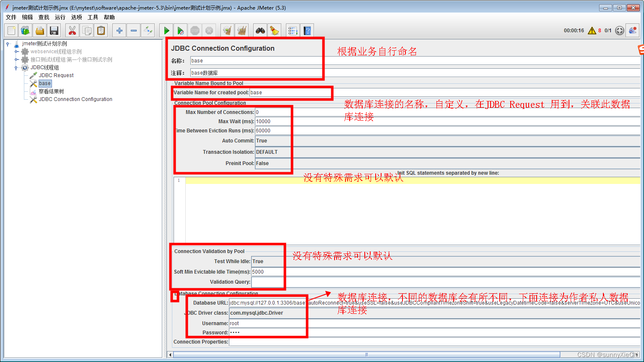Click Time Between Eviction Runs field
Screen dimensions: 644x362
click(x=447, y=131)
